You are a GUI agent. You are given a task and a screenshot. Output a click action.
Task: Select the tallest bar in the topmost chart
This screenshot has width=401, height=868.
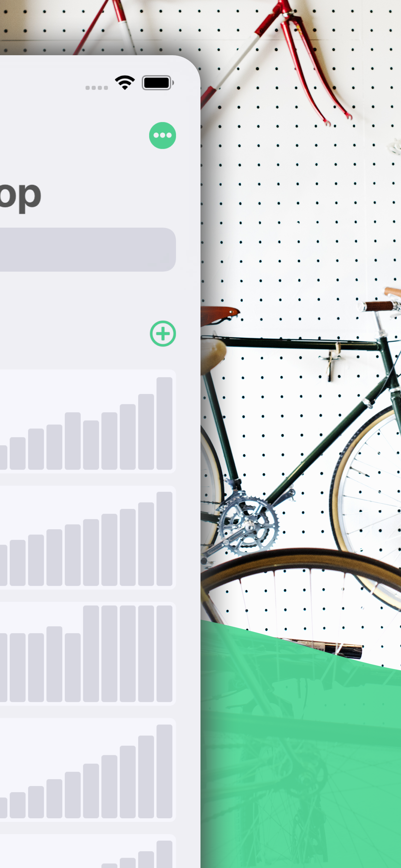point(164,423)
